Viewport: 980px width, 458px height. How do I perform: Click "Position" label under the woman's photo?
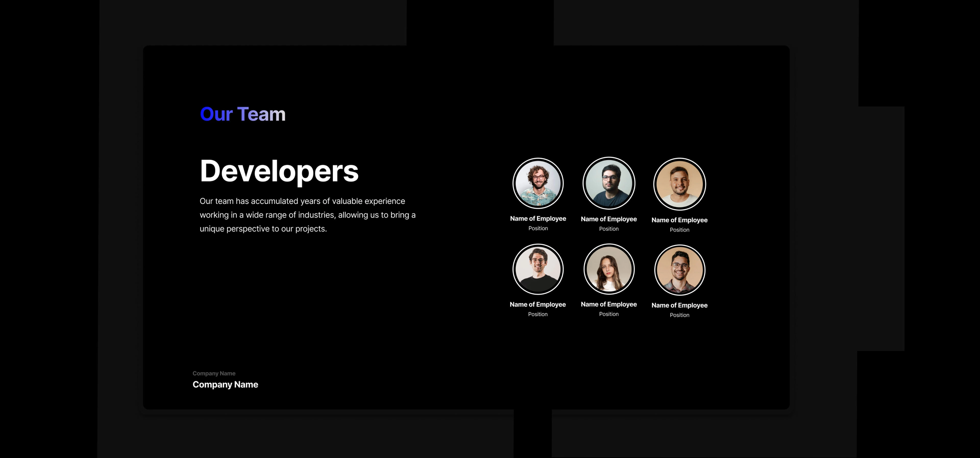click(609, 314)
